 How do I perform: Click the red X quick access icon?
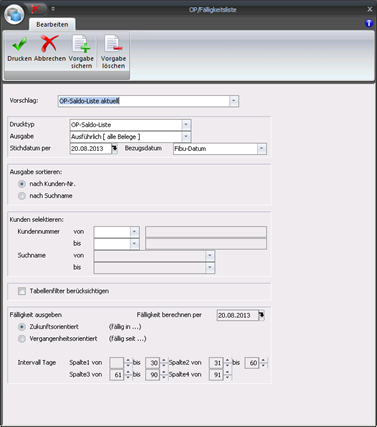35,9
